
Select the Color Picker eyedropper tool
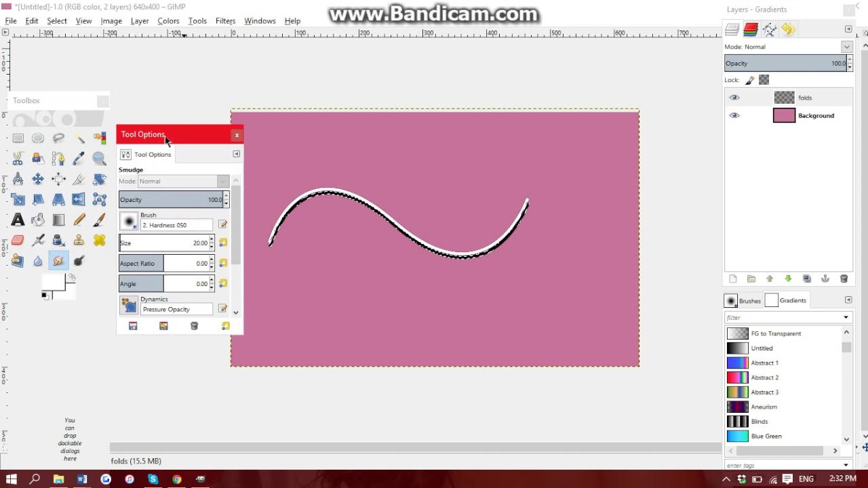(79, 159)
